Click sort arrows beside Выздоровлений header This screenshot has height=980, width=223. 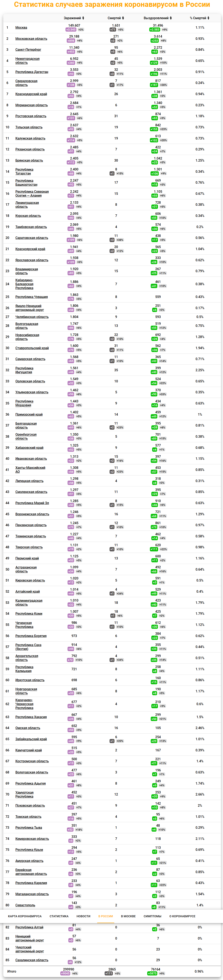[171, 18]
